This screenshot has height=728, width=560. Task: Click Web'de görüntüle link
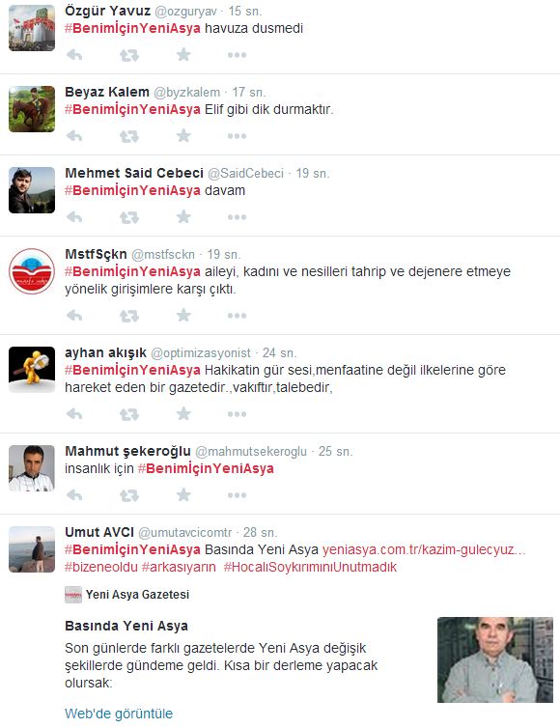point(119,714)
